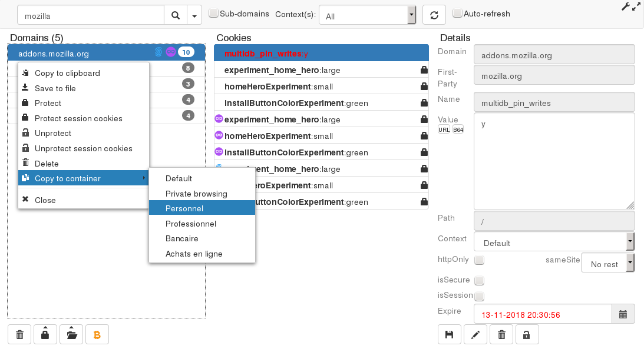
Task: Click the last cookie row's lock icon
Action: pyautogui.click(x=424, y=202)
